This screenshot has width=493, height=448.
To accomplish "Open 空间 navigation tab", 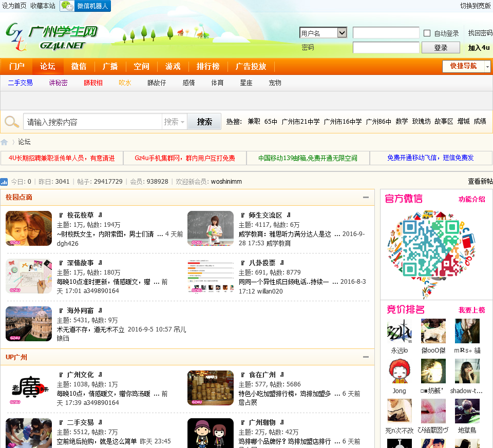I will point(142,66).
